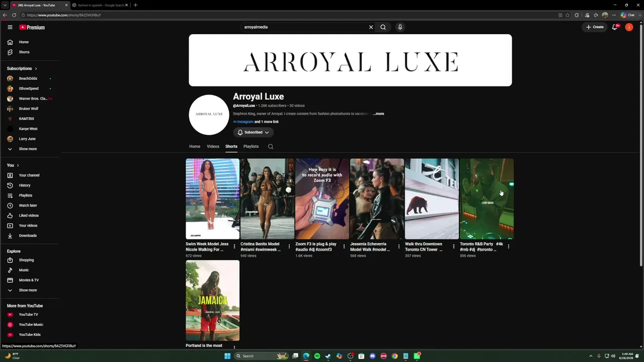Screen dimensions: 644x362
Task: Open options for Walk thru Downtown short
Action: click(454, 246)
